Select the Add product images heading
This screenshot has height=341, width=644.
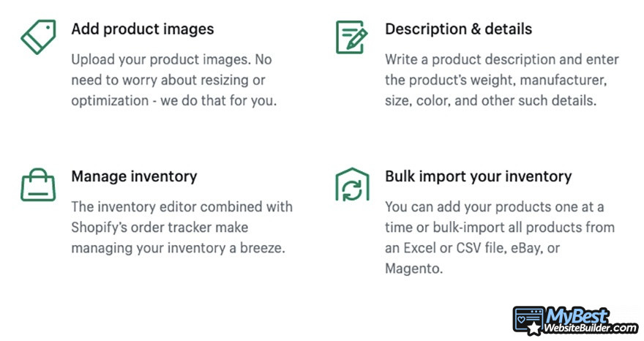click(143, 29)
